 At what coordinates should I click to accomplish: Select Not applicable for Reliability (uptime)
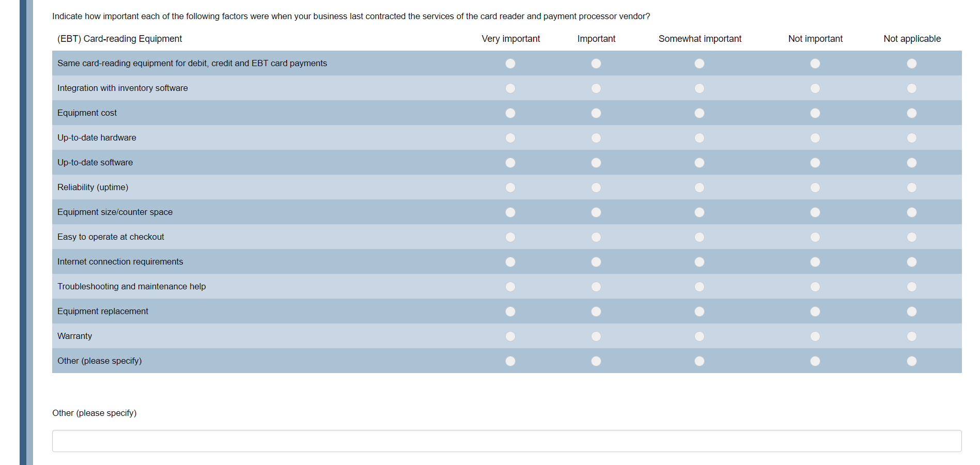[x=912, y=188]
